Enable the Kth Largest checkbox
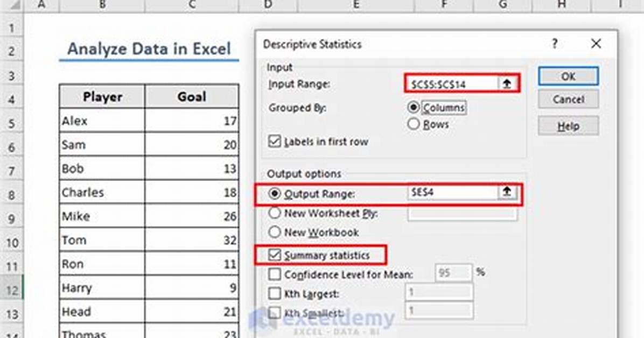This screenshot has width=644, height=338. 275,293
